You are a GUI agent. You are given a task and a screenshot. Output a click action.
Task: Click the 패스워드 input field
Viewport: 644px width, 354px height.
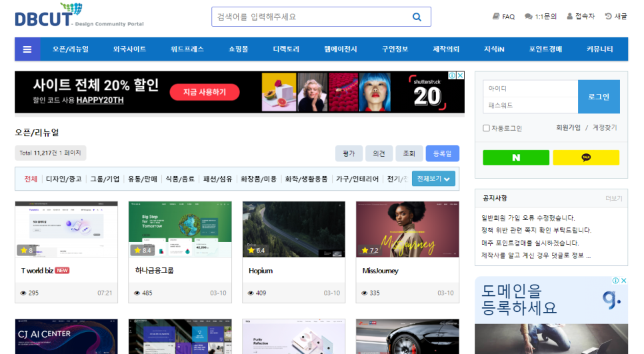coord(530,105)
